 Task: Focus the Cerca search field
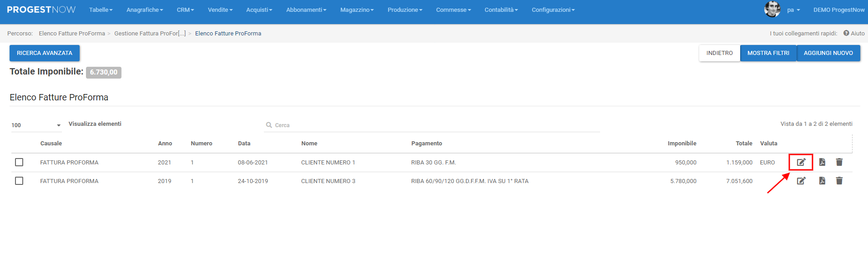(x=432, y=125)
